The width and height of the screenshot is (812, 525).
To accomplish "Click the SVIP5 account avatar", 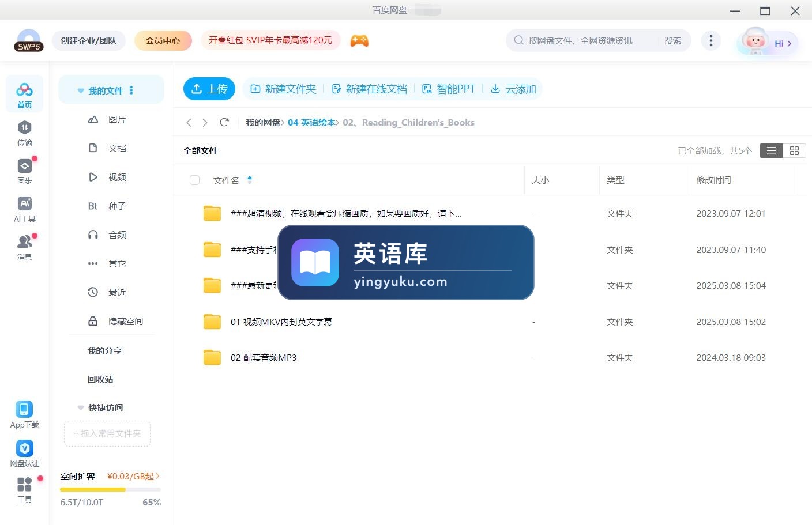I will pos(29,40).
